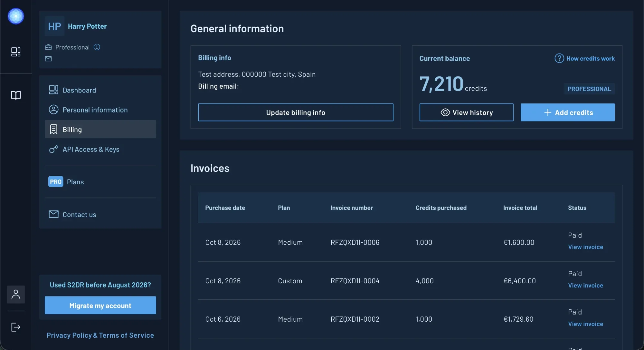This screenshot has width=644, height=350.
Task: Select the Billing menu item
Action: click(100, 129)
